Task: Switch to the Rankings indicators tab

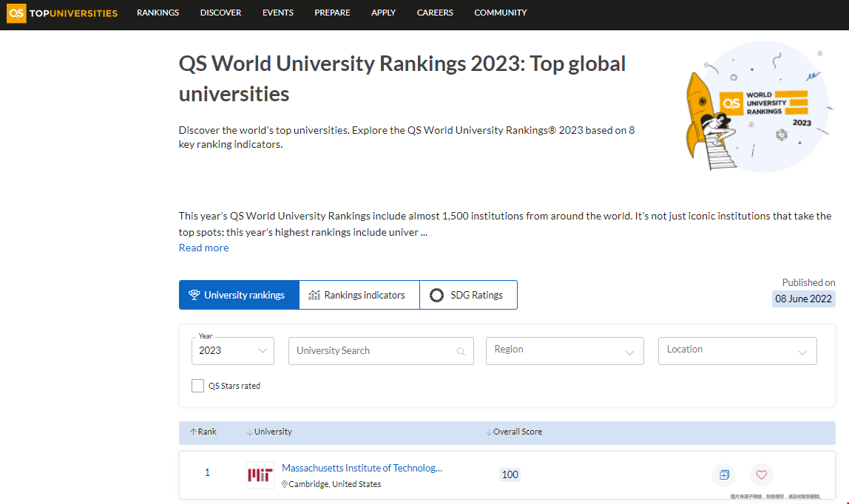Action: pos(359,295)
